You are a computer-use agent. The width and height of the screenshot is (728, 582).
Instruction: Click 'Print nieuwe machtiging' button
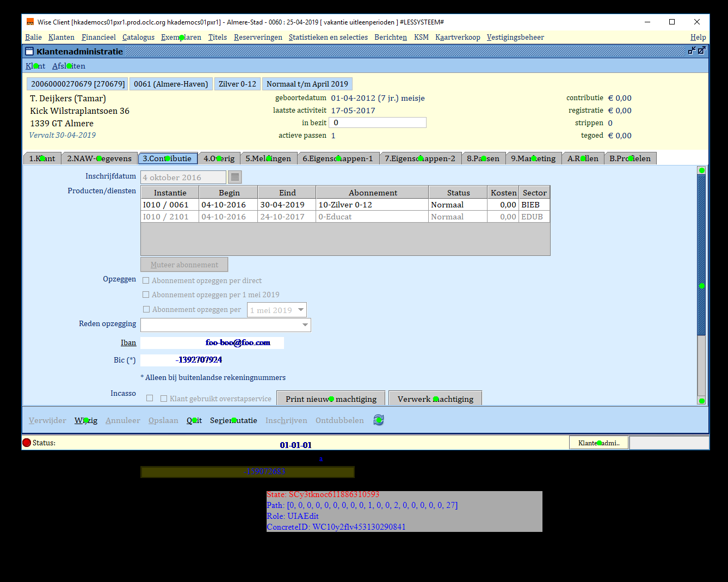[x=331, y=399]
